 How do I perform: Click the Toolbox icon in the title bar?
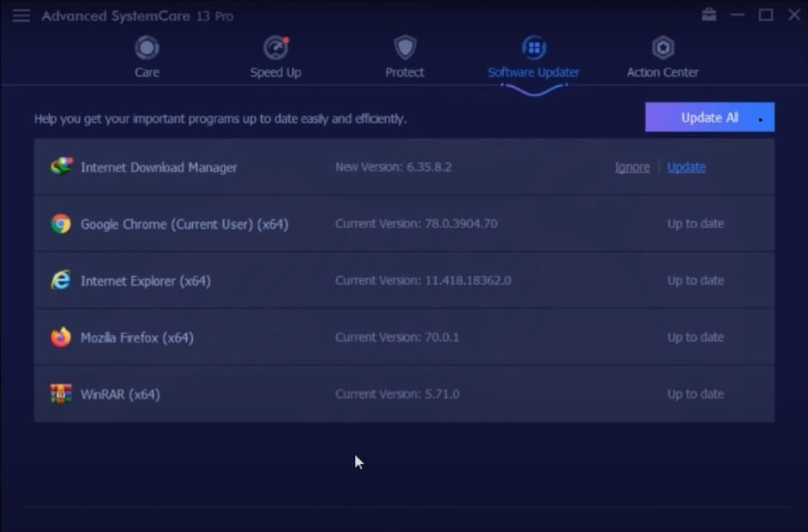[x=709, y=15]
